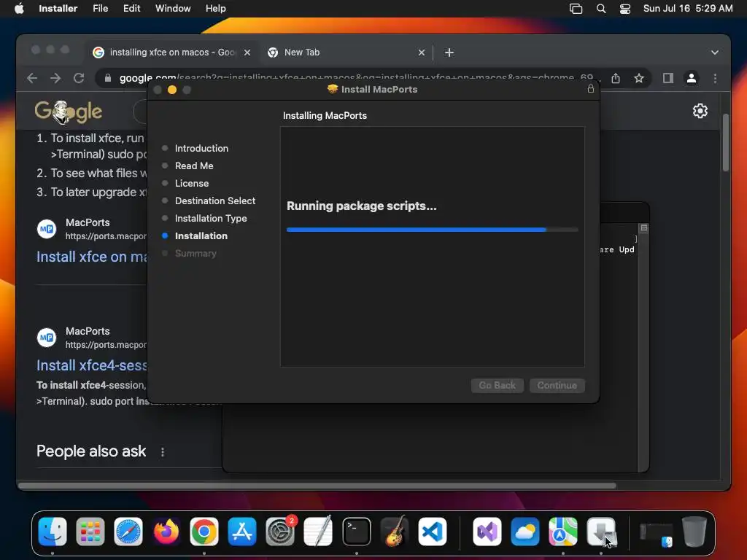
Task: Click Chrome horizontal scrollbar
Action: coord(317,486)
